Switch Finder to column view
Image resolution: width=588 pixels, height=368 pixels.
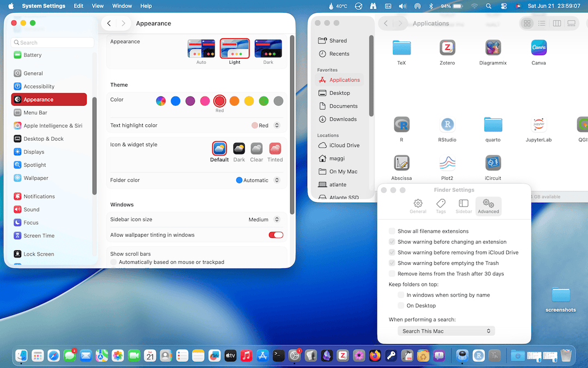[557, 23]
